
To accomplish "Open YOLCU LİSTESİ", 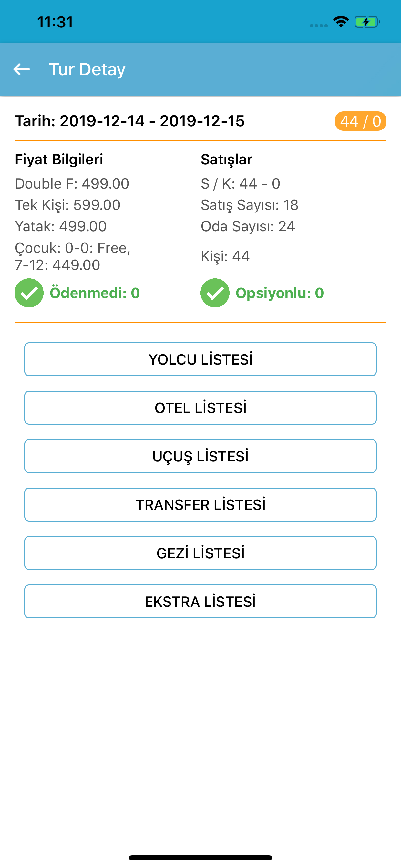I will 200,359.
